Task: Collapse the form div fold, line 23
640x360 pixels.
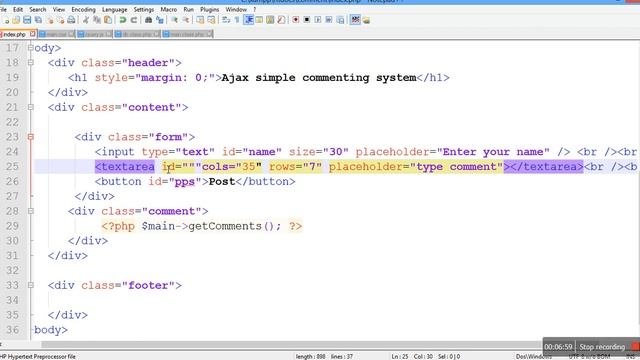Action: (31, 137)
